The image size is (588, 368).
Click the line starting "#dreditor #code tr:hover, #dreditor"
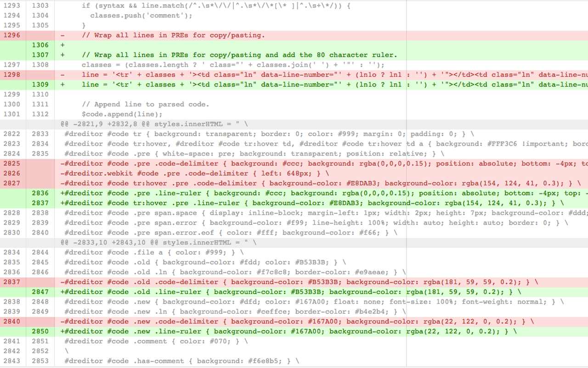point(326,144)
